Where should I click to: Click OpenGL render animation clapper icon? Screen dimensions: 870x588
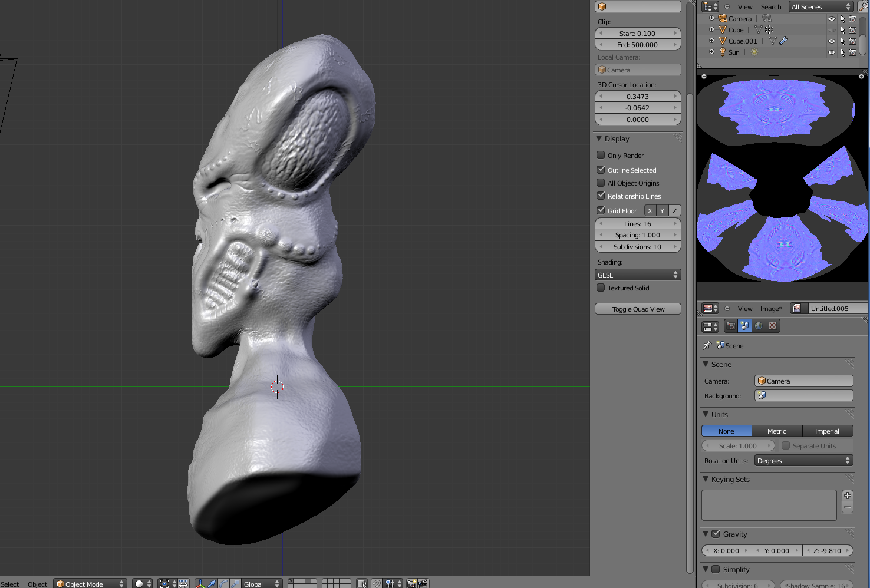[x=423, y=583]
